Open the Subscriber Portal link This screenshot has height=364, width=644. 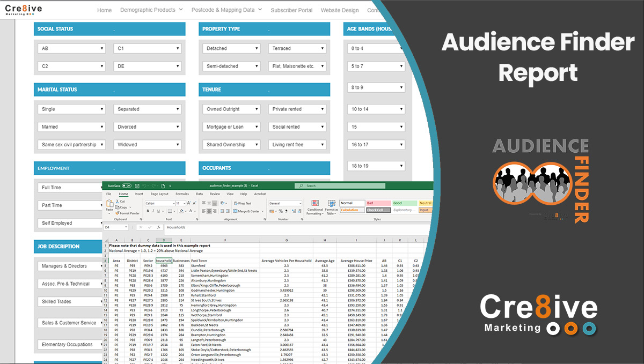click(x=291, y=10)
